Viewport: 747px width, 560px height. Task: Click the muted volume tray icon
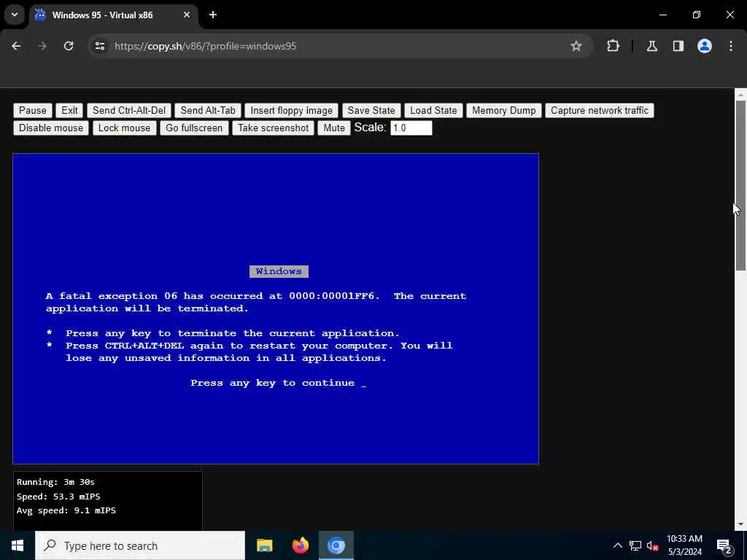pyautogui.click(x=652, y=545)
